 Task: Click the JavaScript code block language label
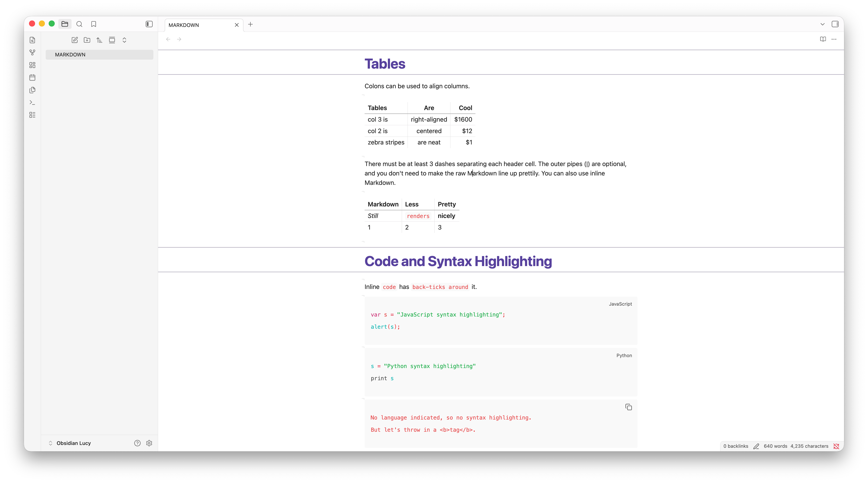click(x=620, y=304)
